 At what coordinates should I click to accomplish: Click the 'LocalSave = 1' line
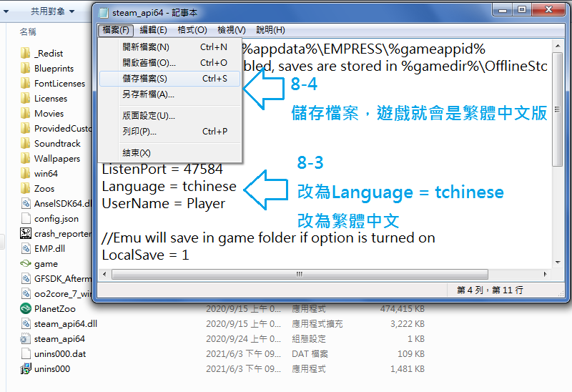[x=145, y=255]
